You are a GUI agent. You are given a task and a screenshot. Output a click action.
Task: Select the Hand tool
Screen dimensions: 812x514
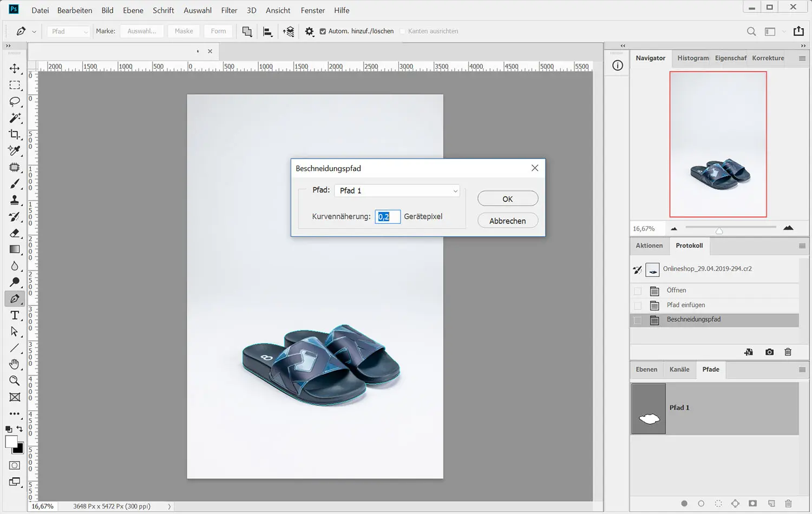pyautogui.click(x=15, y=364)
